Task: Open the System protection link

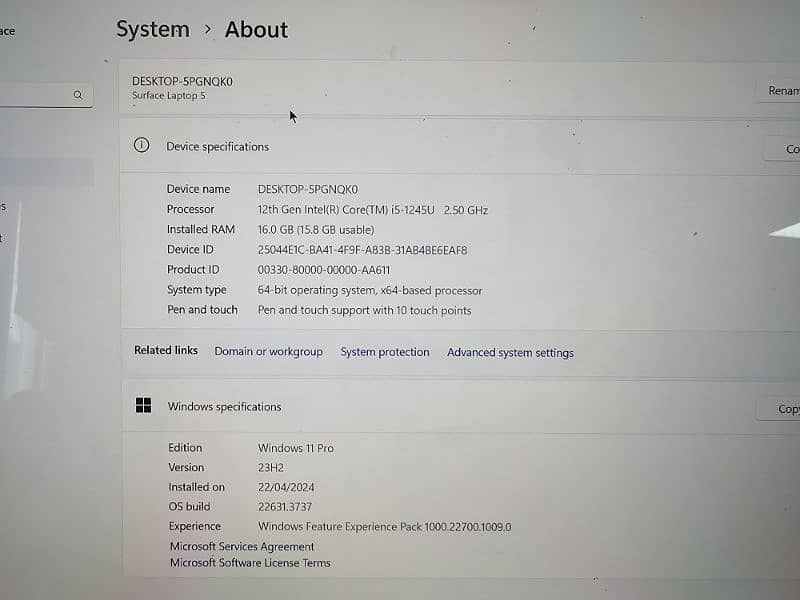Action: pos(385,352)
